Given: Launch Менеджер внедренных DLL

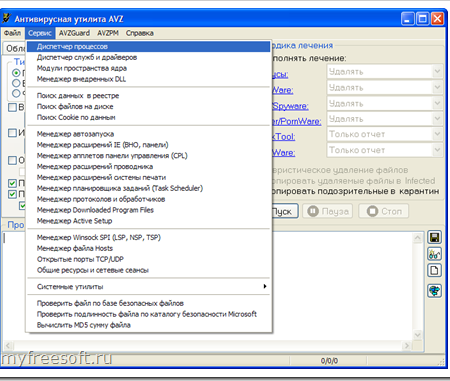Looking at the screenshot, I should [x=149, y=79].
